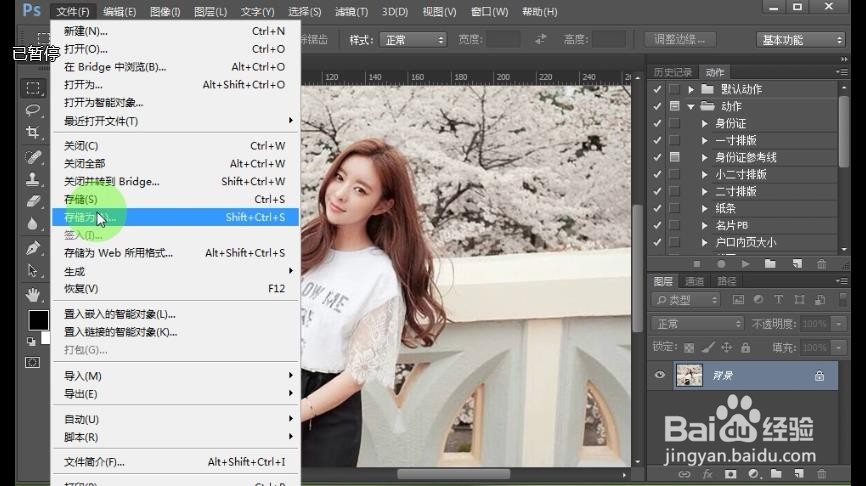
Task: Open the layer blend mode 正常 dropdown
Action: pos(698,324)
